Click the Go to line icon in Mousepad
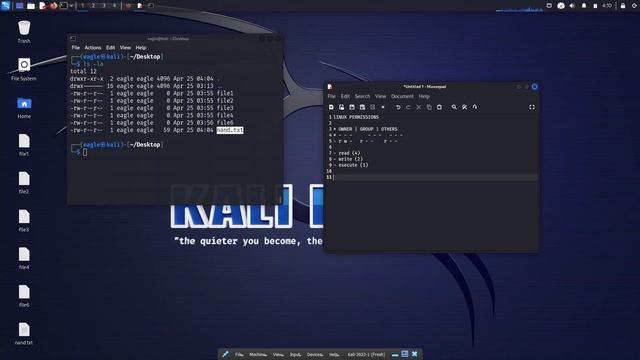 click(x=475, y=107)
